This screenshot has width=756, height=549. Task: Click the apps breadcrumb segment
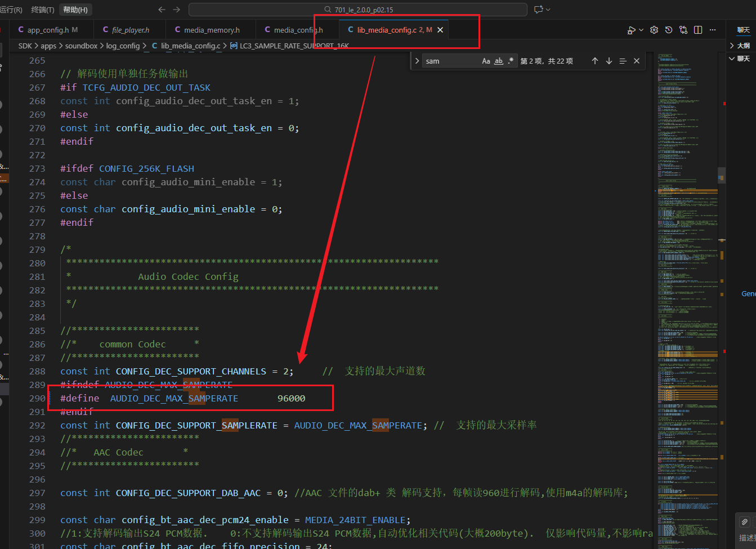48,46
